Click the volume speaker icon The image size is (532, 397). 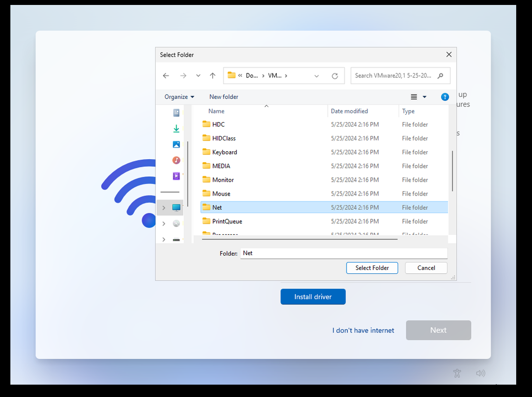480,373
